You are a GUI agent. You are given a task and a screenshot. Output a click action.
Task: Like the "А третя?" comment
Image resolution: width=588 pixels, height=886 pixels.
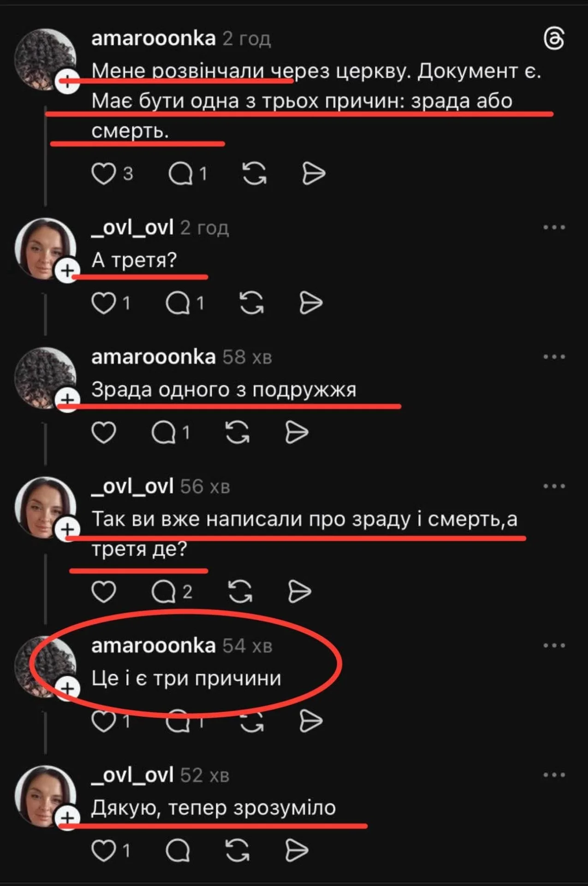click(103, 303)
